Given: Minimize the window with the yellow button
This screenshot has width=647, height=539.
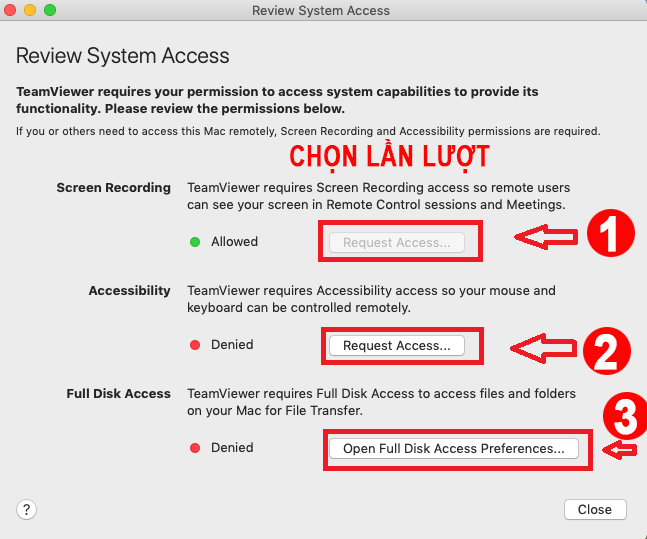Looking at the screenshot, I should (x=31, y=10).
